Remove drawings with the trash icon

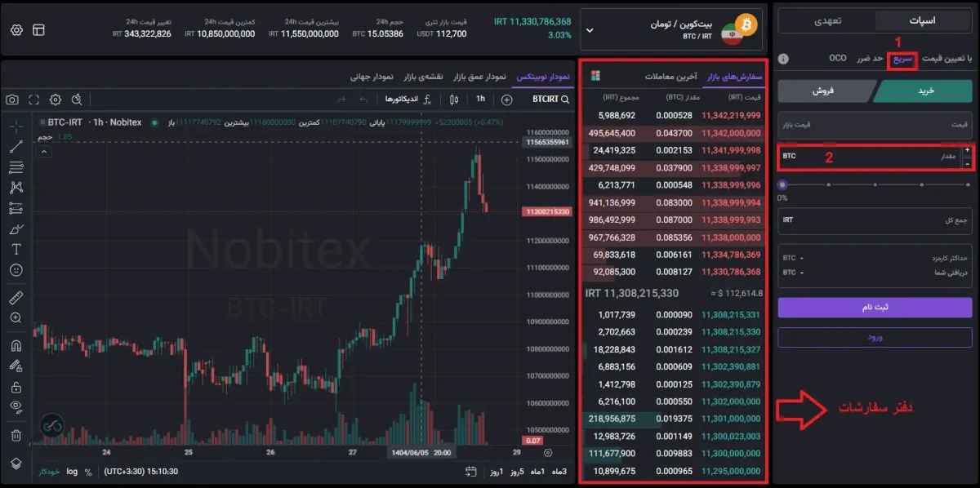click(x=16, y=435)
